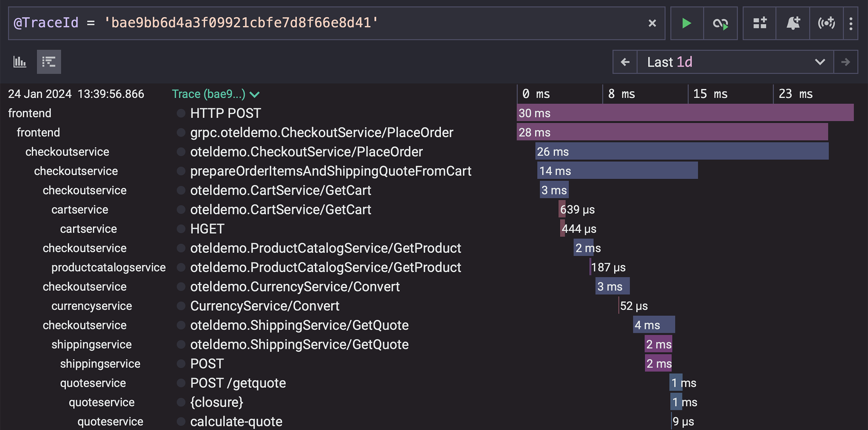868x430 pixels.
Task: Expand the Trace (bae9...) dropdown chevron
Action: point(255,95)
